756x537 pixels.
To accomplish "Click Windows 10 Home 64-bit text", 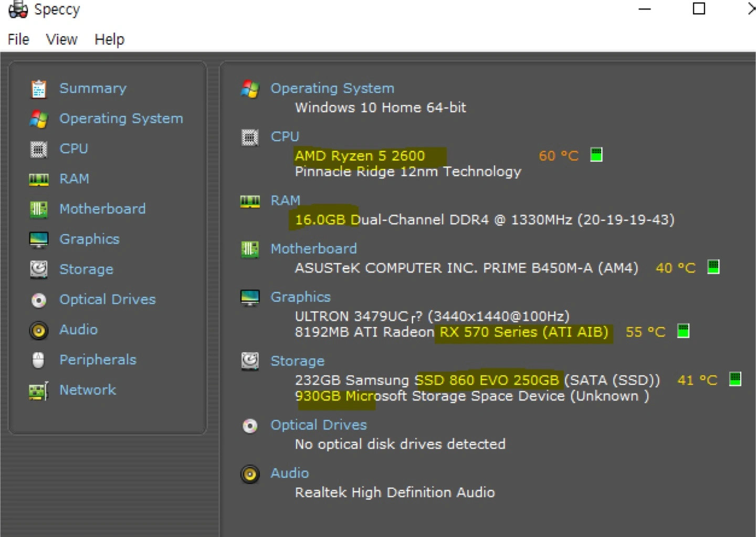I will tap(381, 108).
